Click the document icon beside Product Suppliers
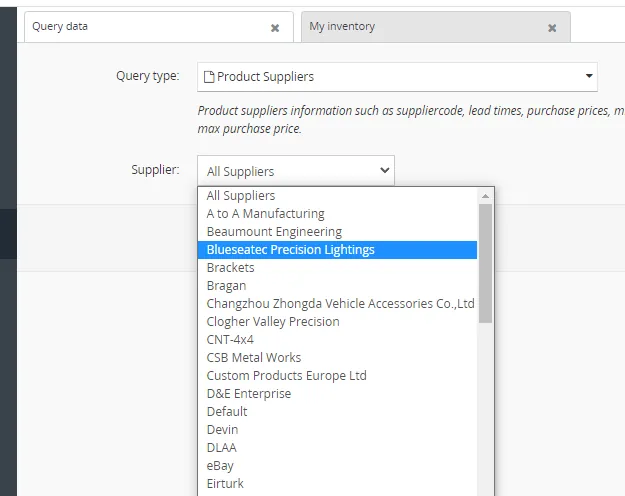The height and width of the screenshot is (496, 625). [x=209, y=77]
